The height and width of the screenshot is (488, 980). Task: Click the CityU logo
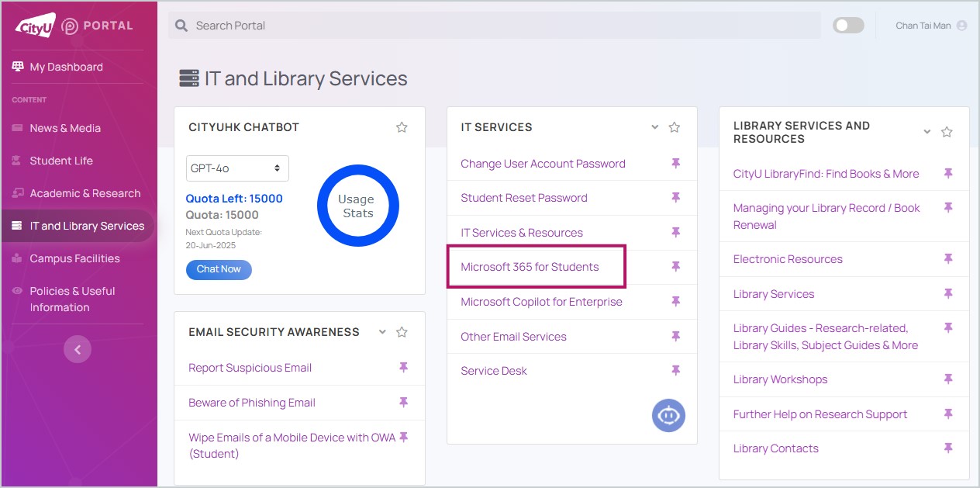click(36, 26)
